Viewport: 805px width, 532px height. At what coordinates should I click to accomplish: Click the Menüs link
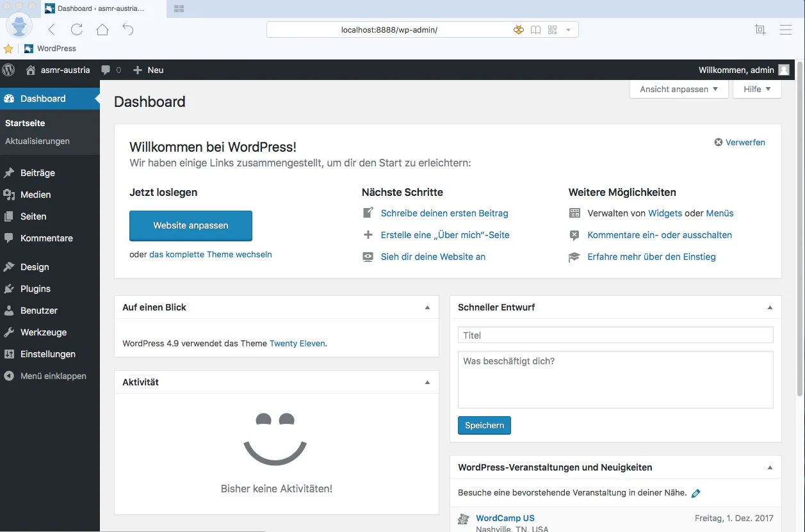coord(720,213)
